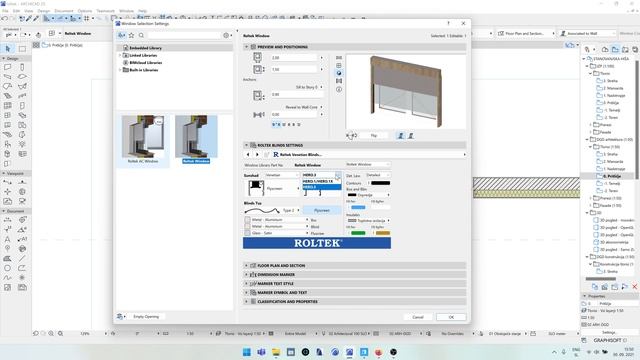Click the red delete icon in the Navigator
Screen dimensions: 640x360
tap(635, 287)
